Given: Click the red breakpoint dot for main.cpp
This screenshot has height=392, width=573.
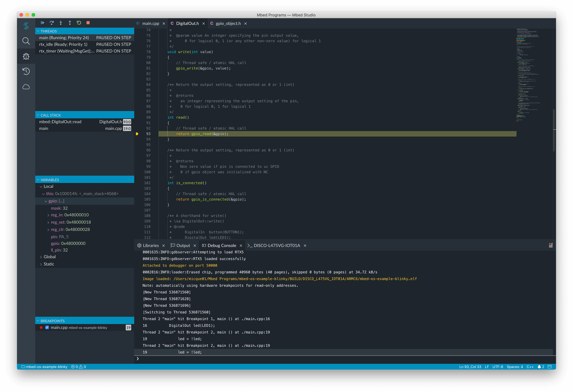Looking at the screenshot, I should (41, 327).
